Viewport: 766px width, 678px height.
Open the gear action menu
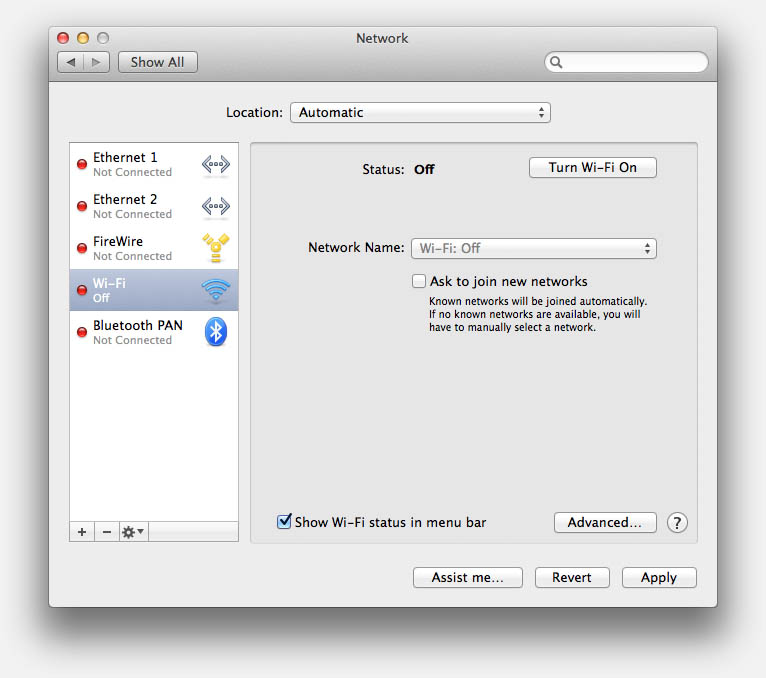(x=133, y=532)
